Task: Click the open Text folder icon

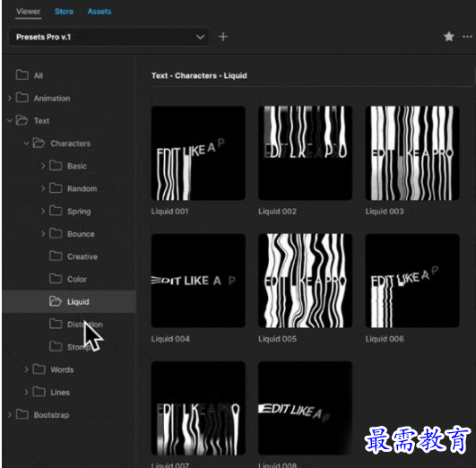Action: click(22, 120)
